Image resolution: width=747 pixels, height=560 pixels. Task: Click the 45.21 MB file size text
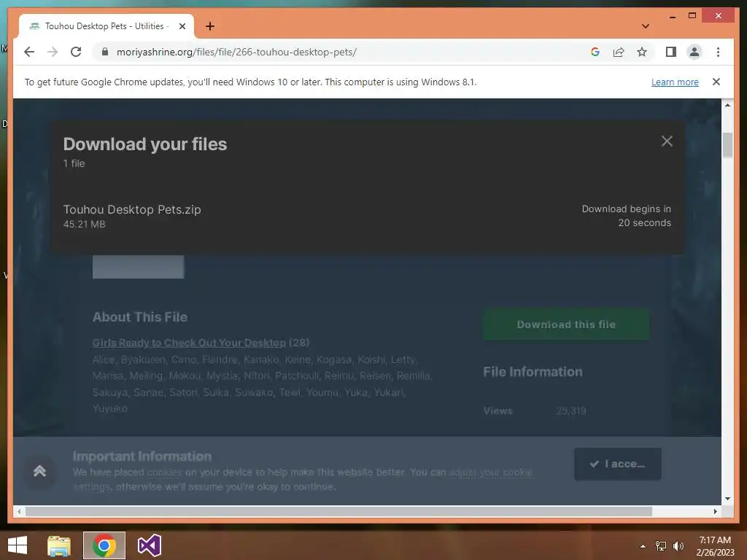point(85,225)
